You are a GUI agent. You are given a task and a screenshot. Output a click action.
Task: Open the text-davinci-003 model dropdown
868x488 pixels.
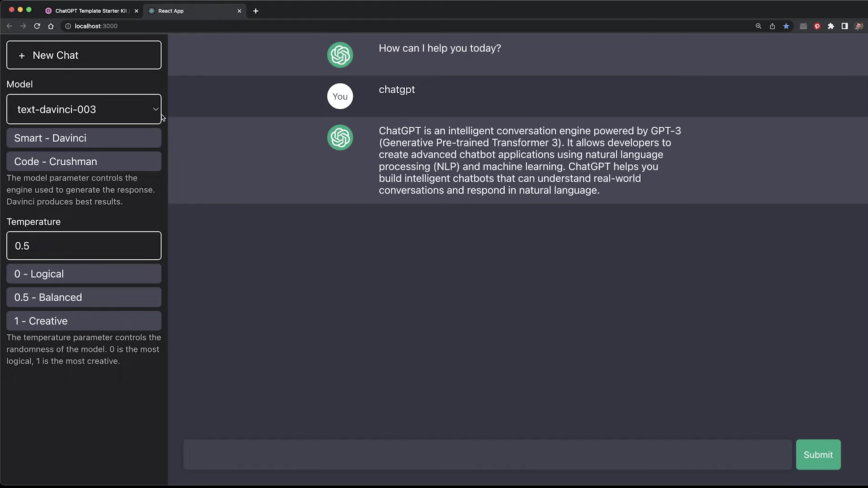click(x=84, y=109)
